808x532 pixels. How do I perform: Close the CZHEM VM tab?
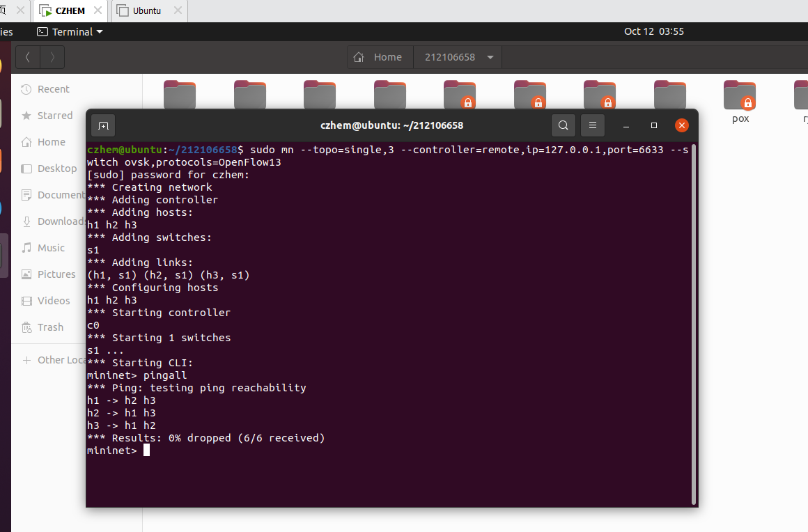click(x=98, y=10)
